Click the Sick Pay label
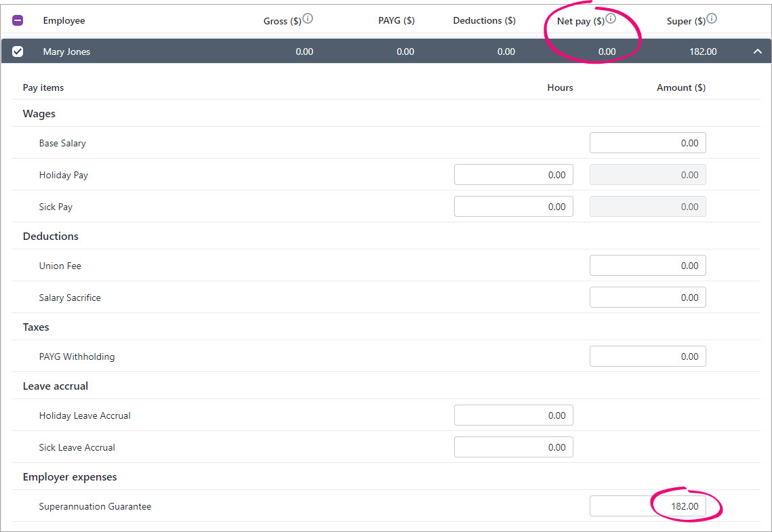Viewport: 772px width, 532px height. point(56,207)
